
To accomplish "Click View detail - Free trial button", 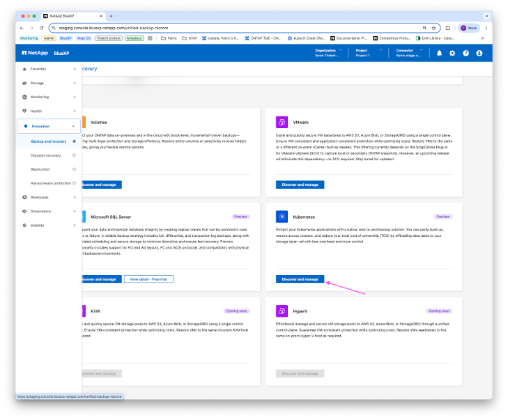I will (148, 279).
